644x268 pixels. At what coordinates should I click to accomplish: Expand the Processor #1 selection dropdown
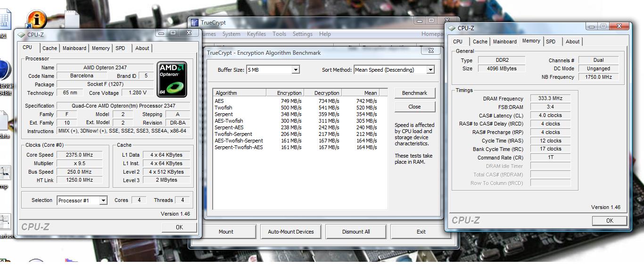[x=103, y=201]
